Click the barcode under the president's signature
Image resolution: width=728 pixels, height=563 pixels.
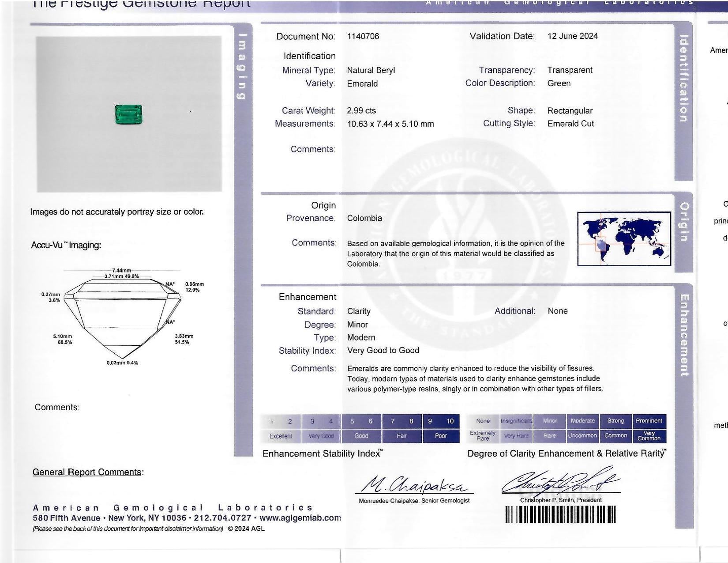pos(560,514)
